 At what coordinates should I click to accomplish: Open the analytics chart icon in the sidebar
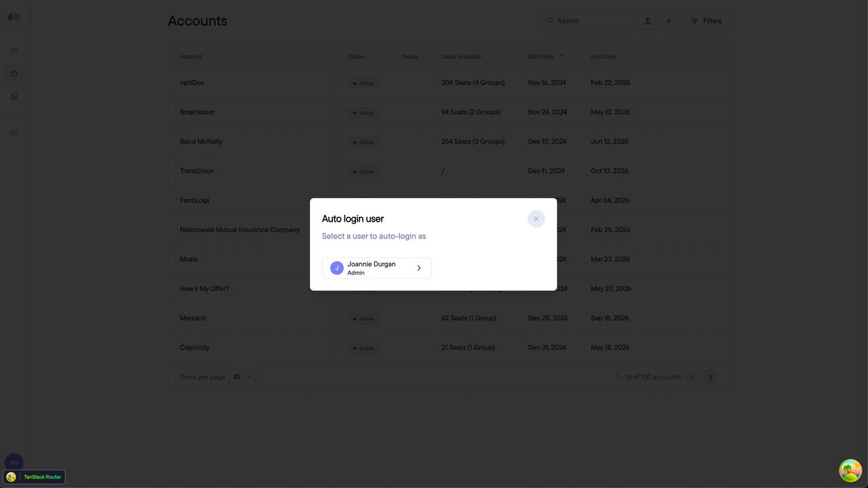coord(14,133)
